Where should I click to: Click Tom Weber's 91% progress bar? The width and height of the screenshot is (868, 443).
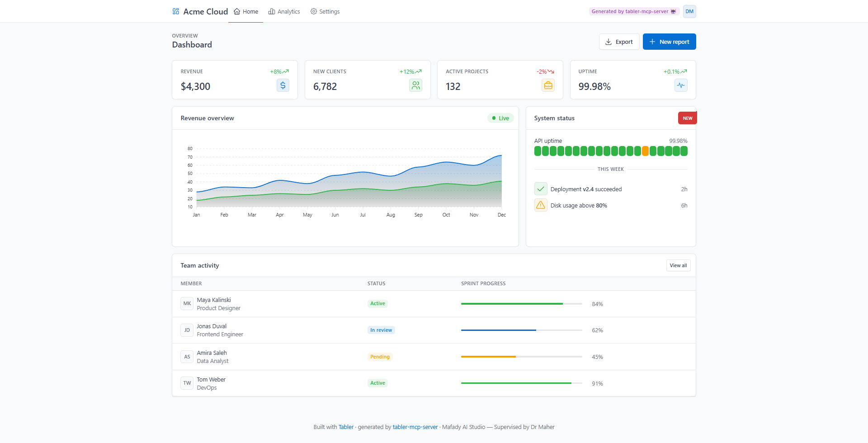click(x=522, y=383)
